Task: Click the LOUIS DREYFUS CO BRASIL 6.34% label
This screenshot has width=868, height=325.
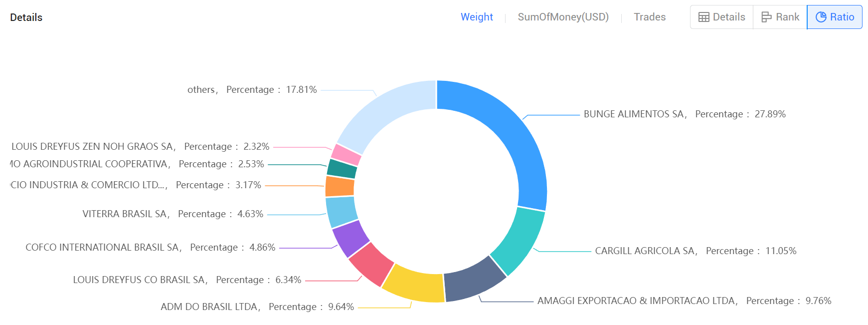Action: pos(187,280)
